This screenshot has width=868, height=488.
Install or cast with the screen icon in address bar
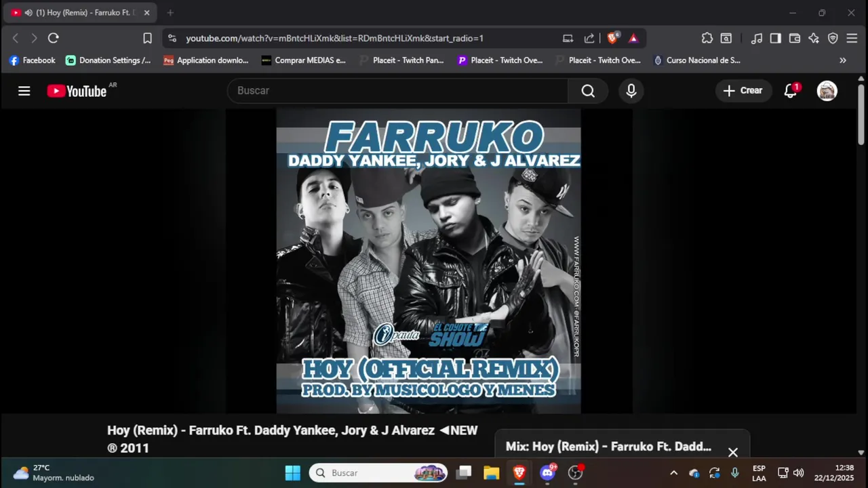click(x=568, y=39)
